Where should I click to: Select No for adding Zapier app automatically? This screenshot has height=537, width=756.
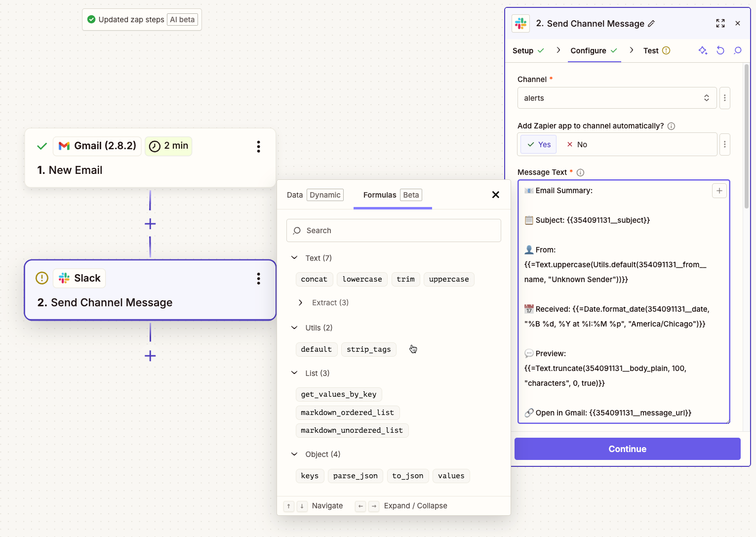click(x=577, y=145)
